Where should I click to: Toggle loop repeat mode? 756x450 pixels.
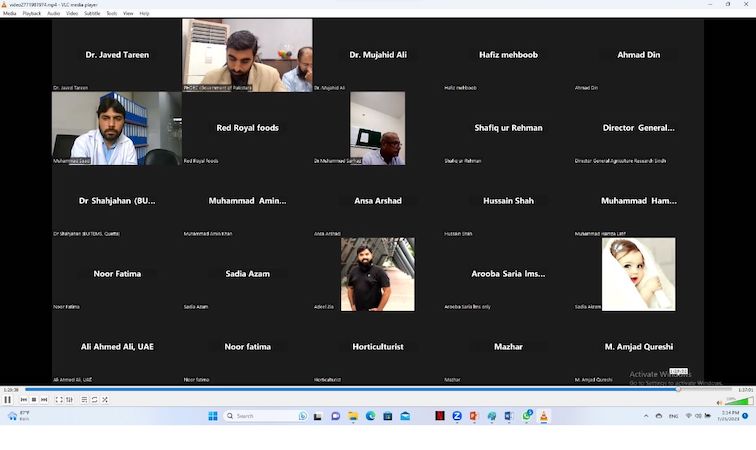[94, 400]
